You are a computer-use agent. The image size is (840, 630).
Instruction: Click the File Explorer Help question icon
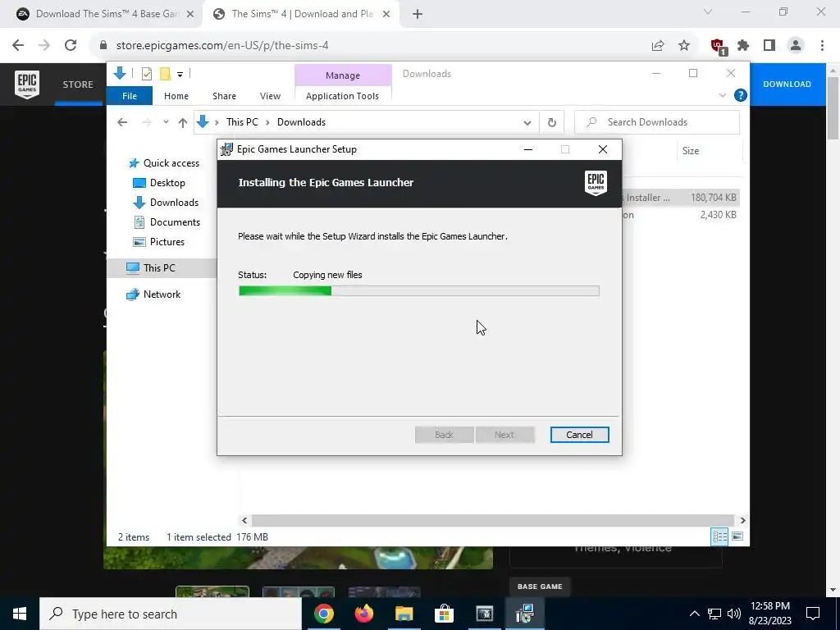pos(741,95)
